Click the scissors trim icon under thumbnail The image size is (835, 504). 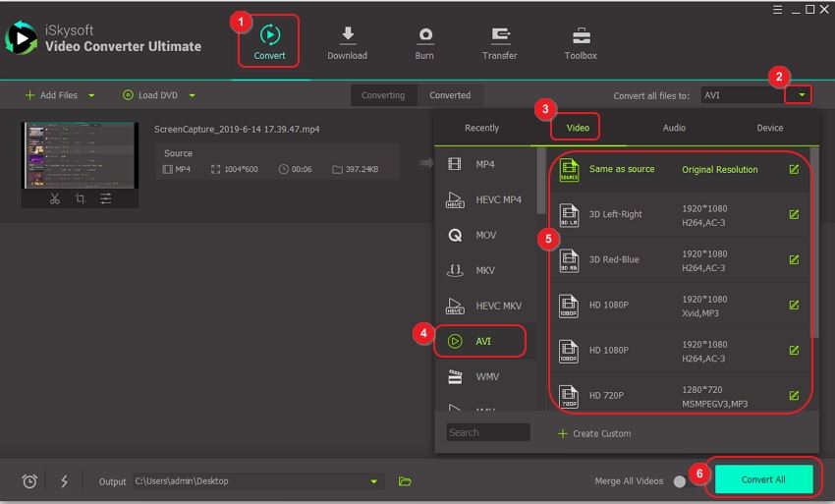coord(55,198)
